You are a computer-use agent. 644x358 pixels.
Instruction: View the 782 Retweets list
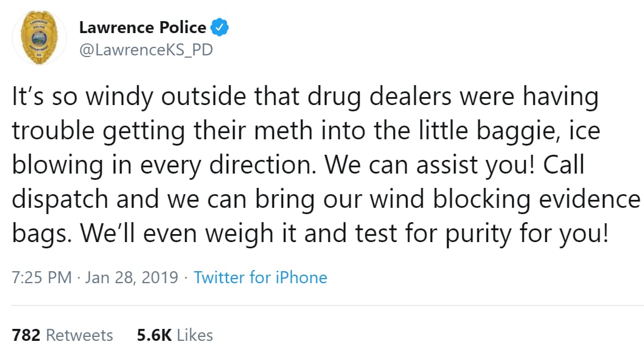pyautogui.click(x=62, y=335)
